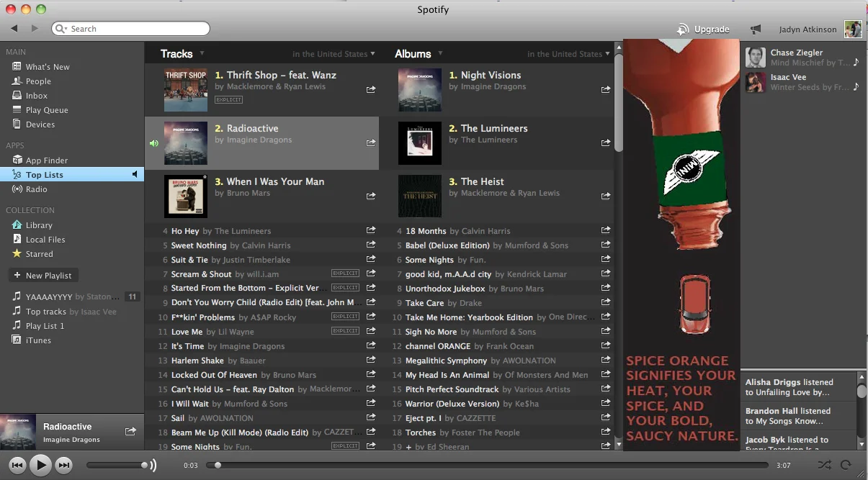Share the now playing Radioactive track
This screenshot has height=480, width=868.
click(x=130, y=431)
